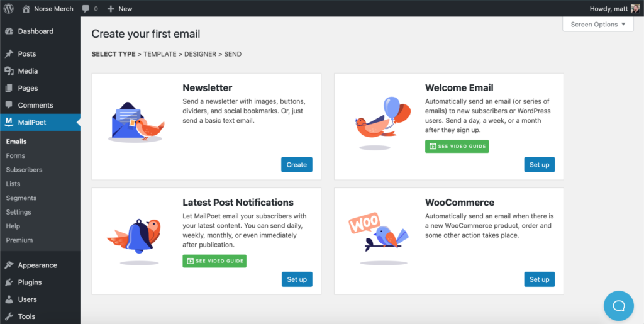Open the Subscribers submenu item
644x324 pixels.
[x=25, y=170]
